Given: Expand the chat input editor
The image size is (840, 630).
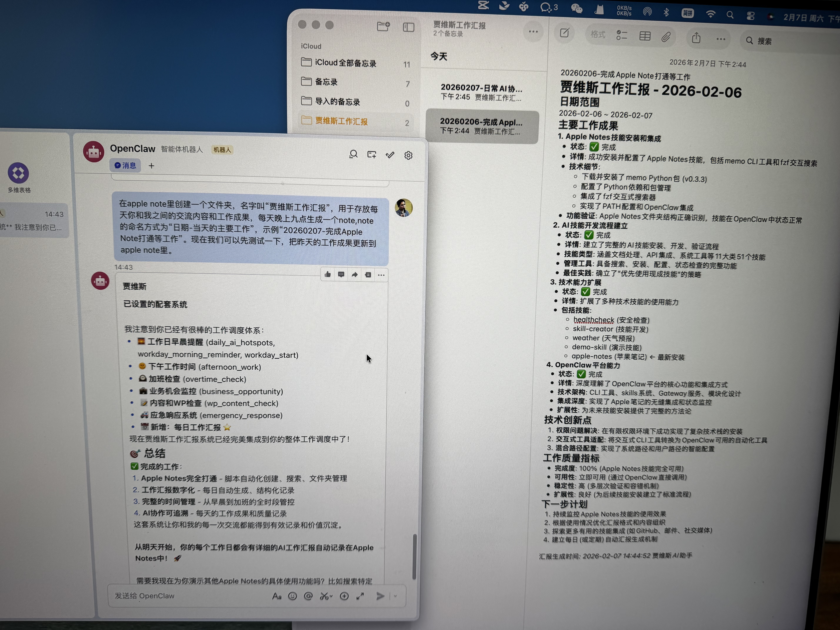Looking at the screenshot, I should [x=360, y=596].
